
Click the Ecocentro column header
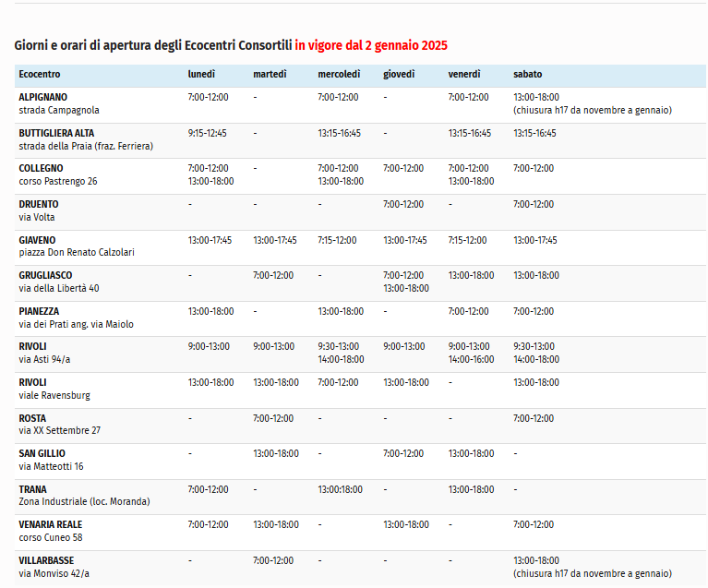tap(40, 74)
